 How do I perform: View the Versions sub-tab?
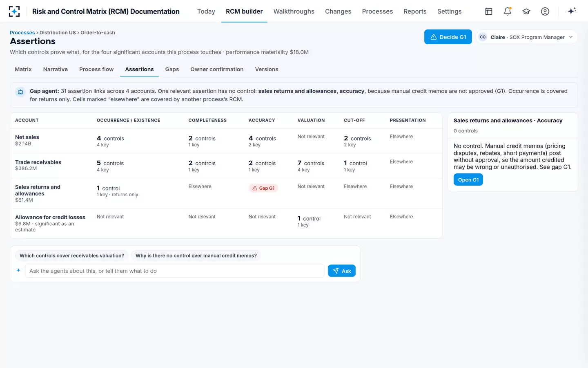click(267, 70)
